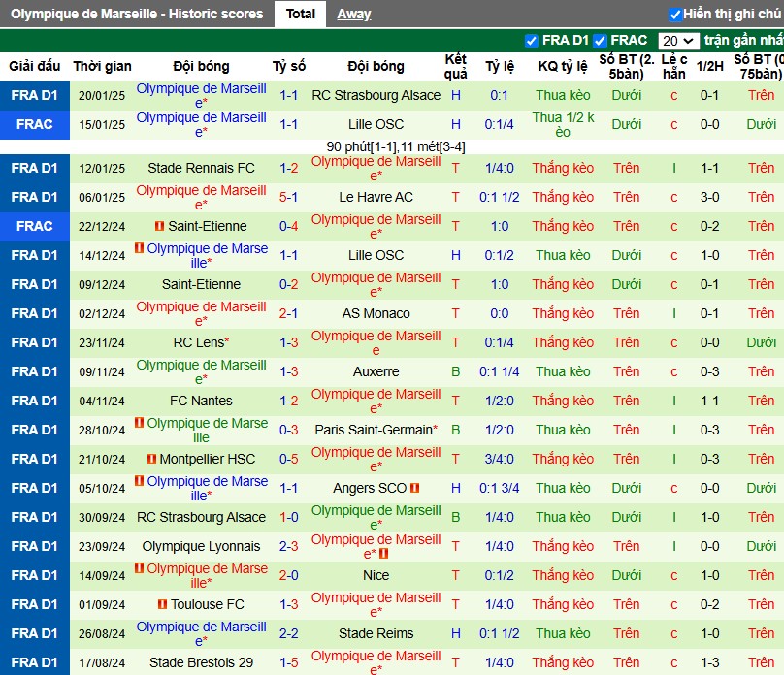
Task: Click red card icon in Olympique Lyonnais match row
Action: tap(383, 554)
